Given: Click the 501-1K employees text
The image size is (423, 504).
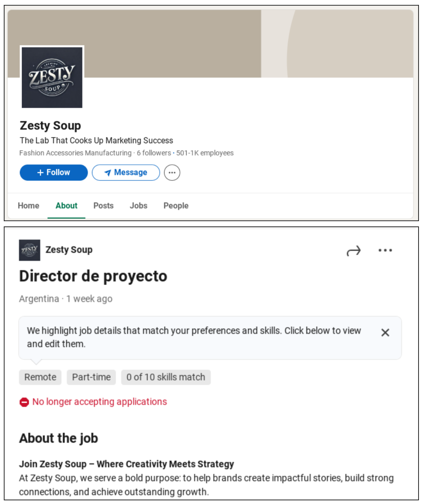Looking at the screenshot, I should click(x=204, y=153).
